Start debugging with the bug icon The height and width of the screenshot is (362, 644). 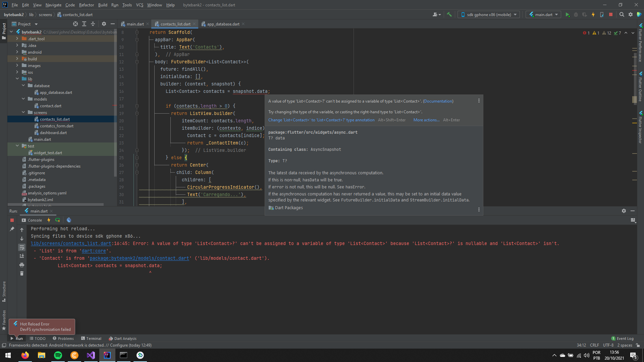[576, 14]
